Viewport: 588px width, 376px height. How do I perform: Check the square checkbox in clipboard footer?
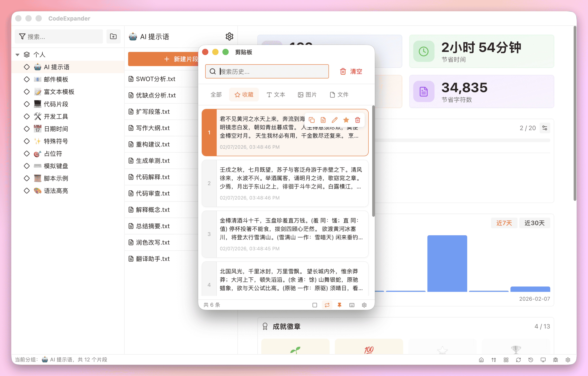pos(315,305)
